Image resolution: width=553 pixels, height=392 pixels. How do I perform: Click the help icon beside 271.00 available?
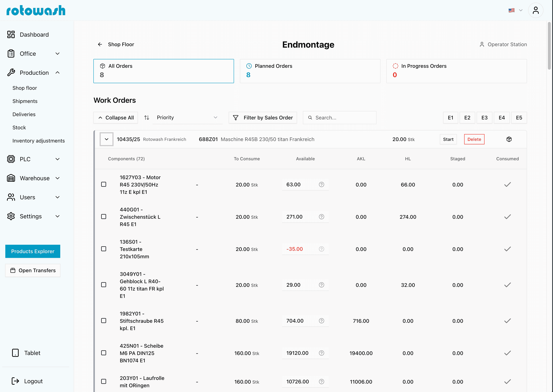point(321,217)
